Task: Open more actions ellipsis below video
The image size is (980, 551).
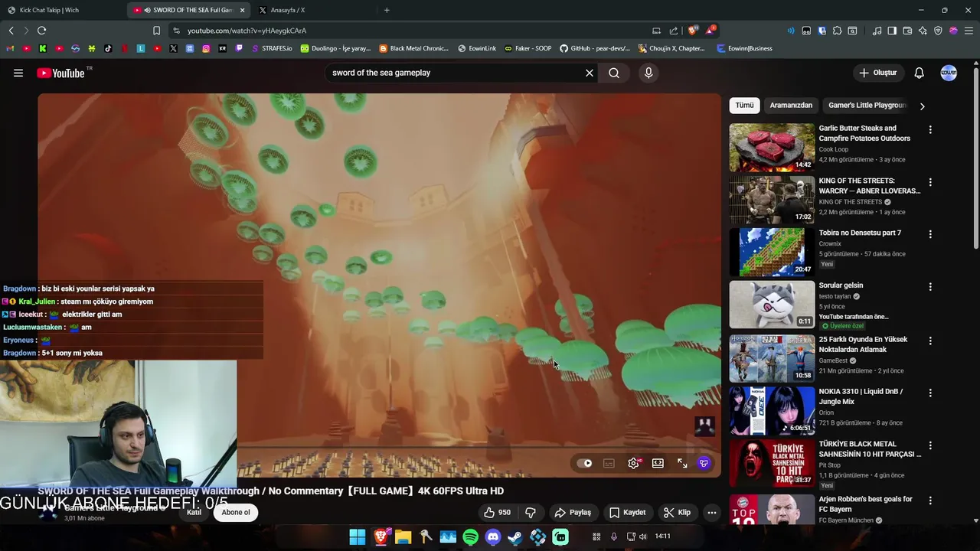Action: coord(711,513)
